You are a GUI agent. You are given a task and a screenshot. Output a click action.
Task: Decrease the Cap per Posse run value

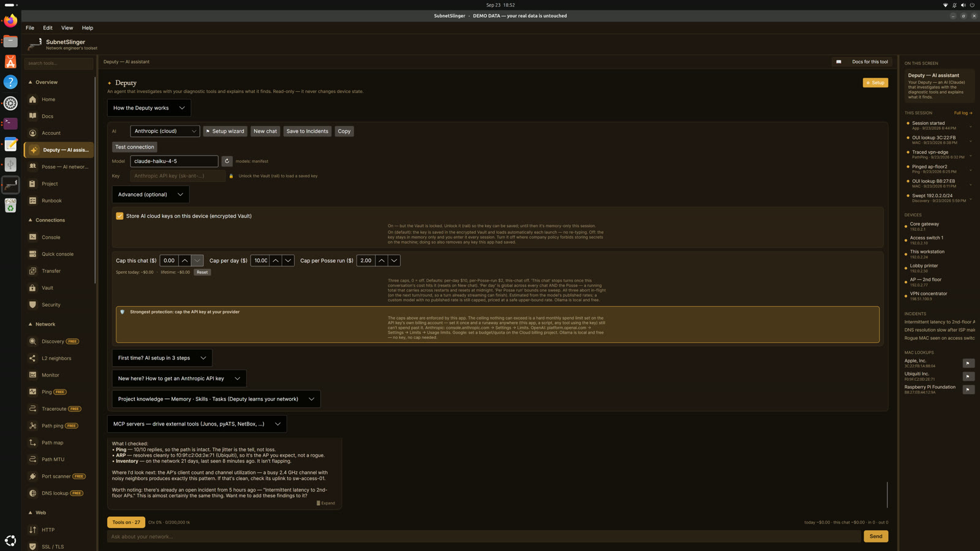(x=394, y=261)
